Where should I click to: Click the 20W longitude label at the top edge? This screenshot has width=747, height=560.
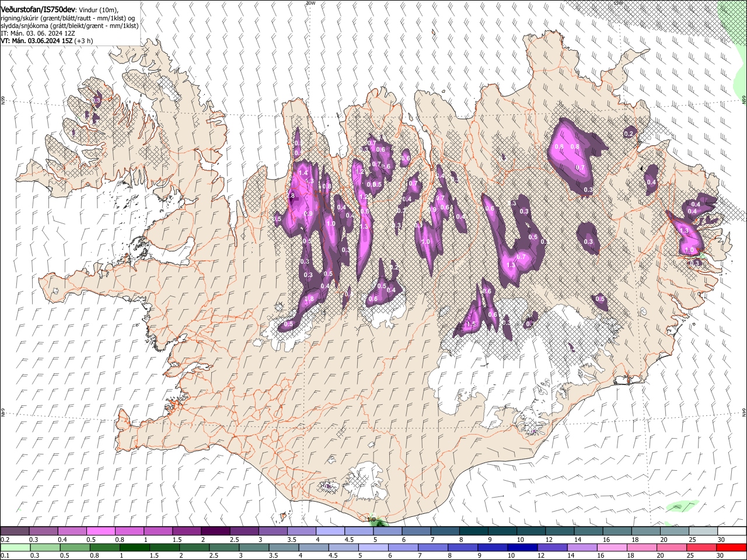coord(310,3)
